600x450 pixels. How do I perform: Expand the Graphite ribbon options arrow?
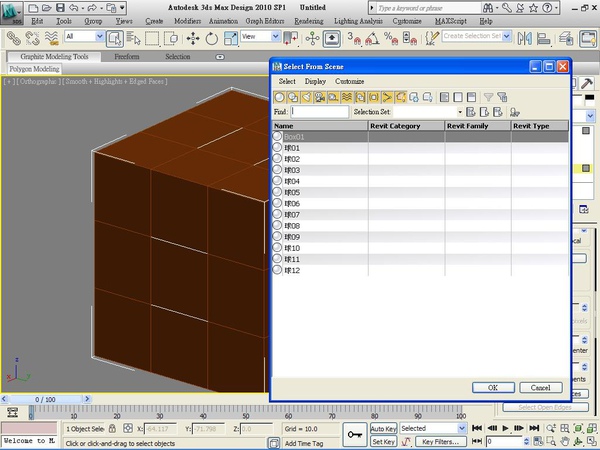pyautogui.click(x=220, y=57)
